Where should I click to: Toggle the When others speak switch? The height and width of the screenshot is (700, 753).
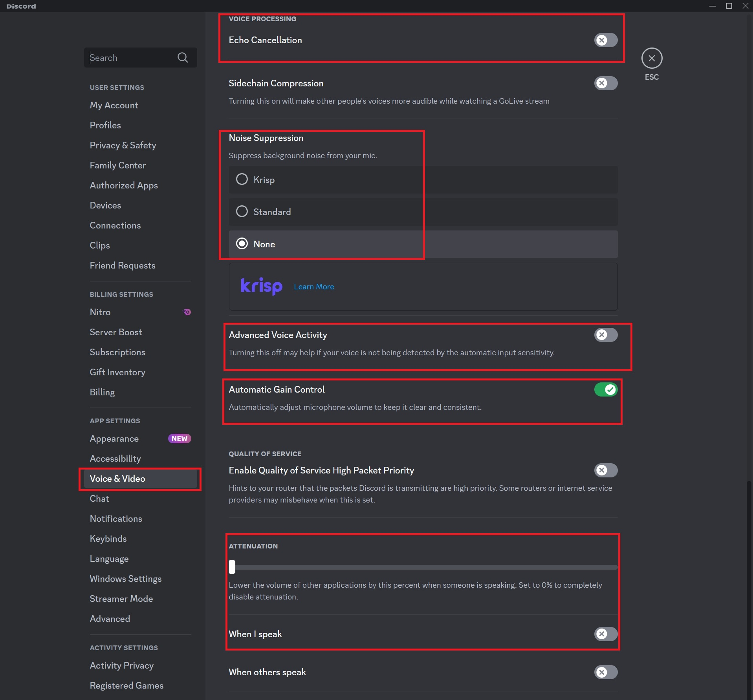(x=605, y=672)
